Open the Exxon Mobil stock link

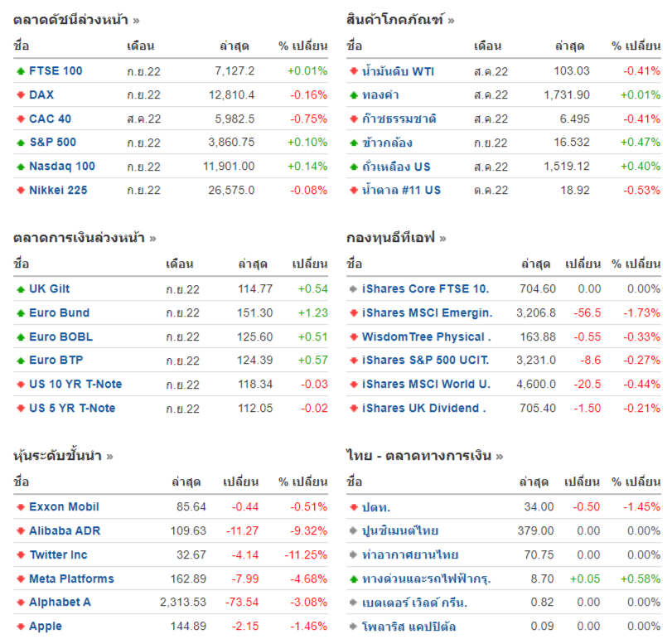tap(64, 506)
